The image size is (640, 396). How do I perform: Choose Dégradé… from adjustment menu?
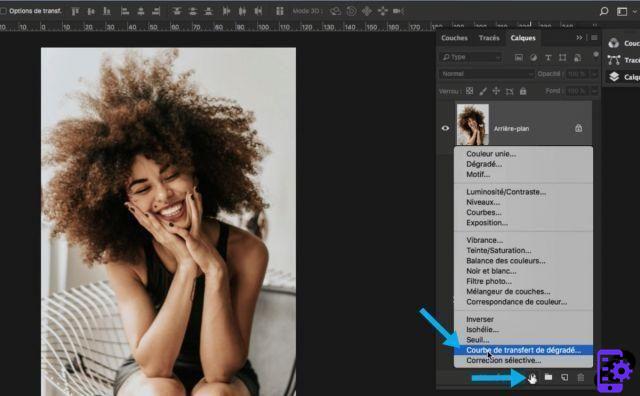[523, 164]
